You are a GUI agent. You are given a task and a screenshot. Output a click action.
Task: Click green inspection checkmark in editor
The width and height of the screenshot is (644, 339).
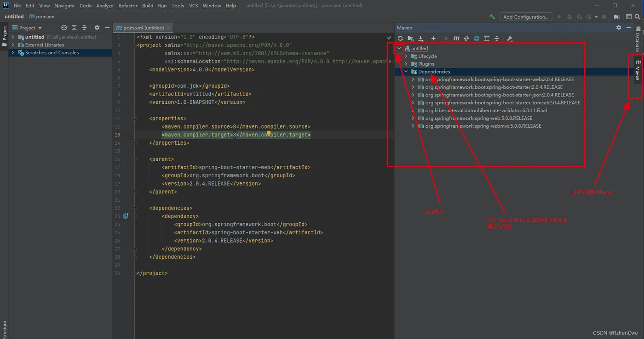click(x=389, y=37)
